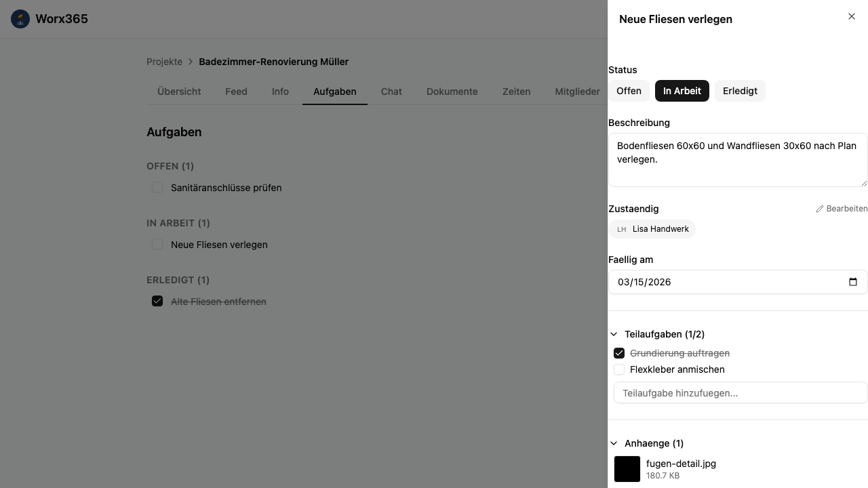Close the task detail panel
This screenshot has width=868, height=488.
[852, 16]
